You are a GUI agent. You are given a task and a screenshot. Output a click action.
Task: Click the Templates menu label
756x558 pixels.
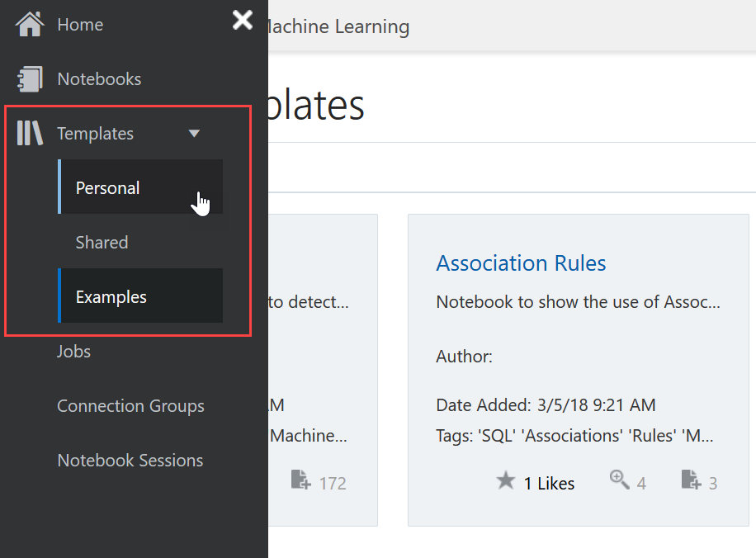[95, 134]
